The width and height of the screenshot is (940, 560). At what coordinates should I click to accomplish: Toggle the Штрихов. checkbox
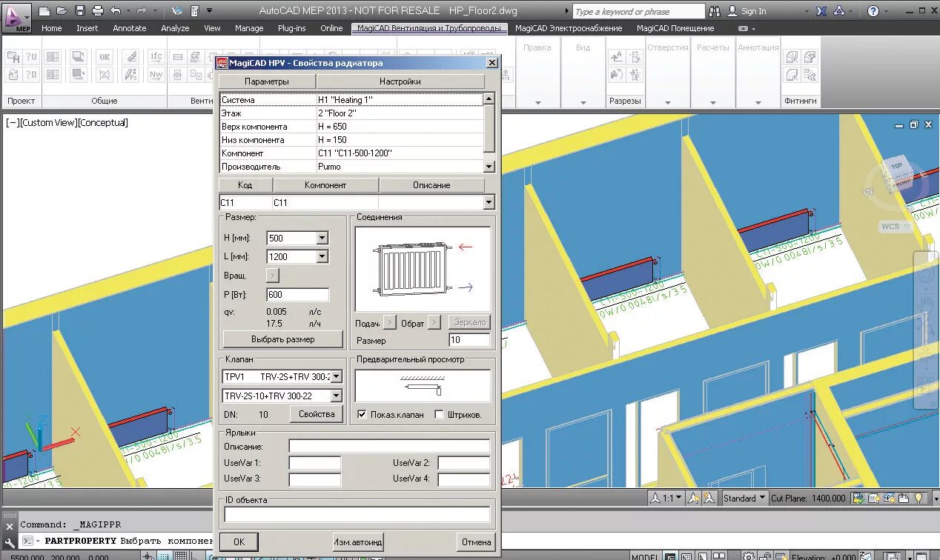pyautogui.click(x=439, y=415)
